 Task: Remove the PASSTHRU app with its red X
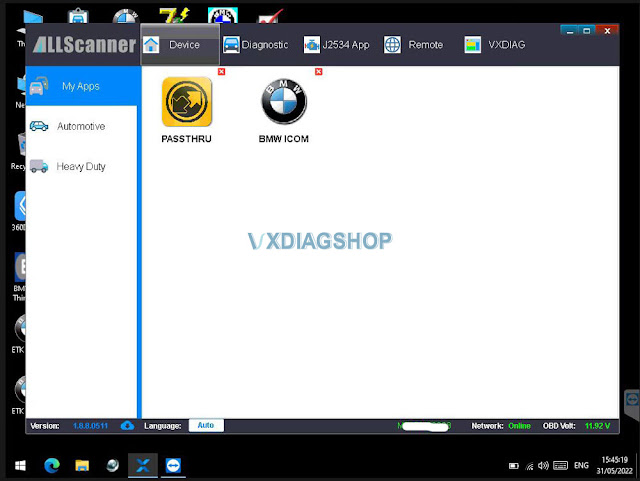[x=221, y=72]
